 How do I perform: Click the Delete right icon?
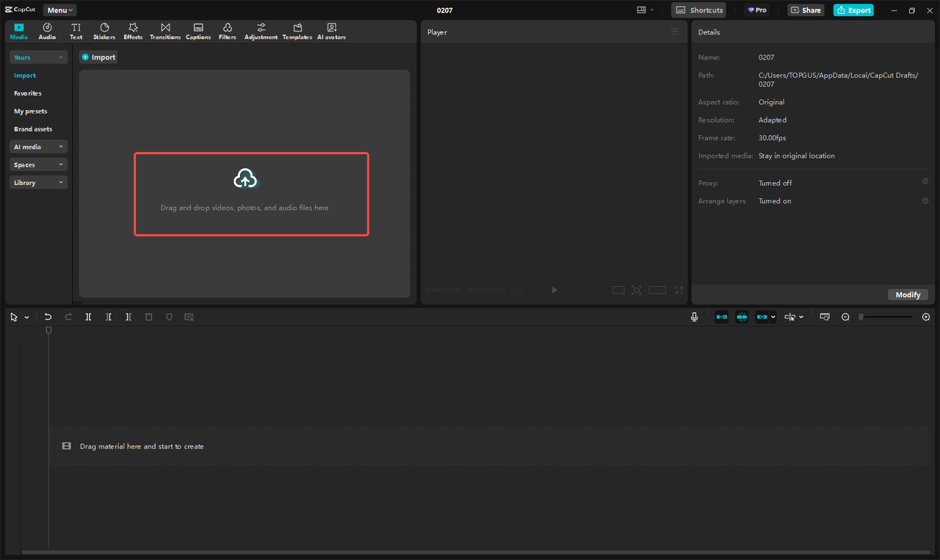click(129, 317)
